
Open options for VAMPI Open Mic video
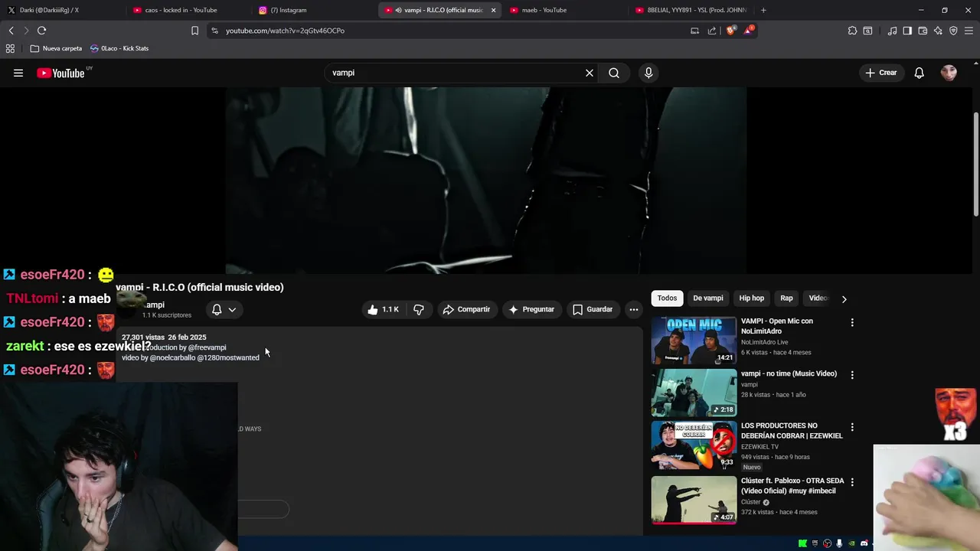(x=852, y=322)
